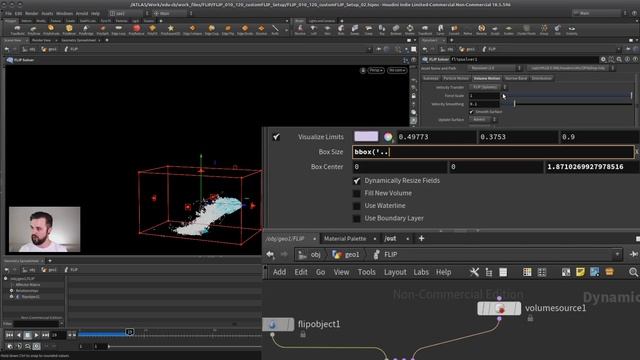
Task: Select the flipobject1 node
Action: (x=278, y=324)
